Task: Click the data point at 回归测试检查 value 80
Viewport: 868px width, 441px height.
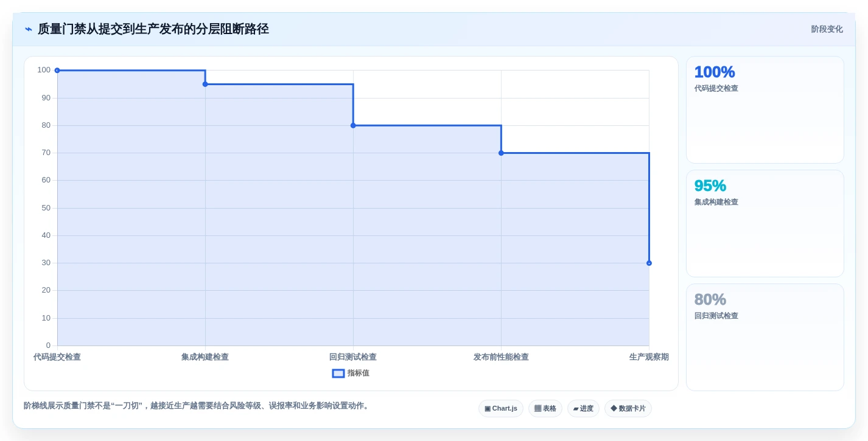Action: [353, 125]
